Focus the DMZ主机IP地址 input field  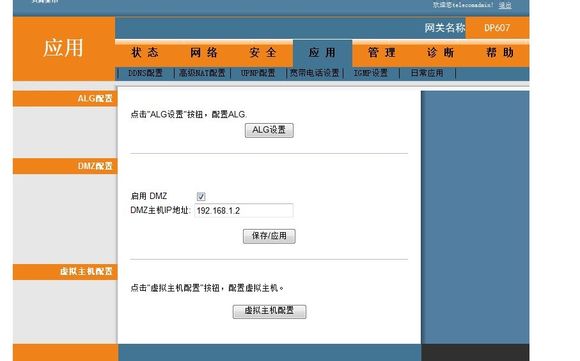[244, 210]
